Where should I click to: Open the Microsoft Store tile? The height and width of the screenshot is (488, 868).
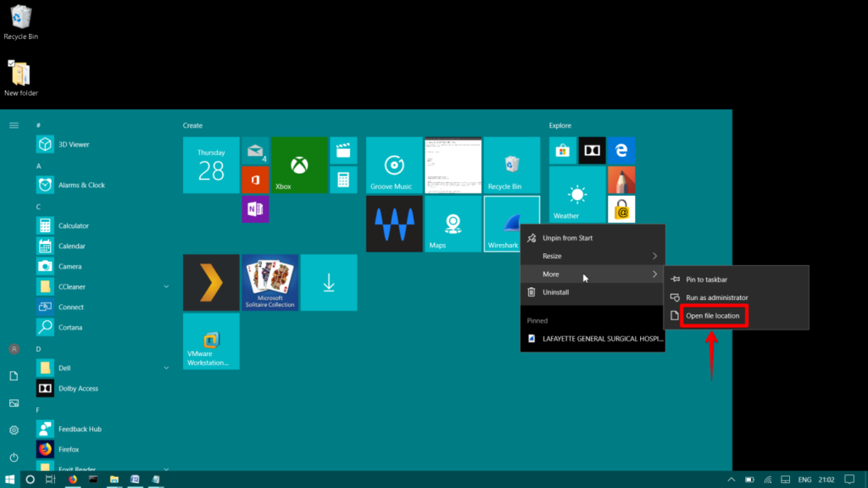coord(563,151)
